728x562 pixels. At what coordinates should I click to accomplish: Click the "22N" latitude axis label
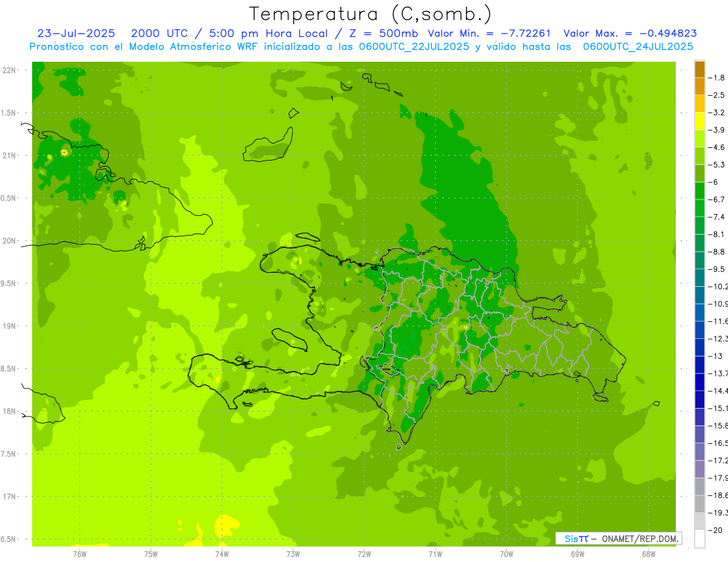click(x=8, y=70)
